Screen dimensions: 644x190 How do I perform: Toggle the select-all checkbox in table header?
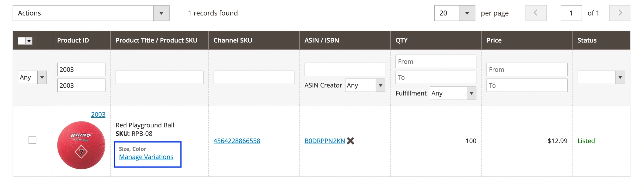pyautogui.click(x=22, y=41)
